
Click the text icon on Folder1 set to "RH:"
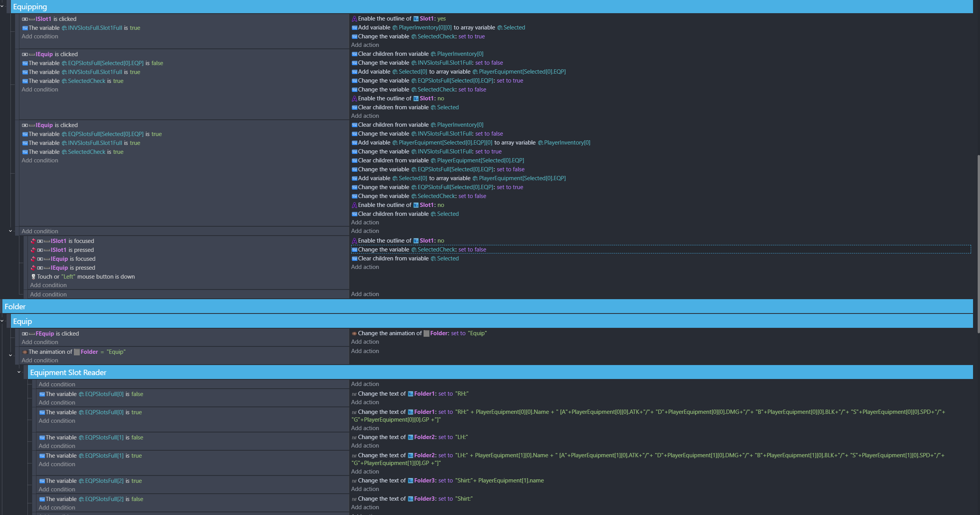point(354,394)
